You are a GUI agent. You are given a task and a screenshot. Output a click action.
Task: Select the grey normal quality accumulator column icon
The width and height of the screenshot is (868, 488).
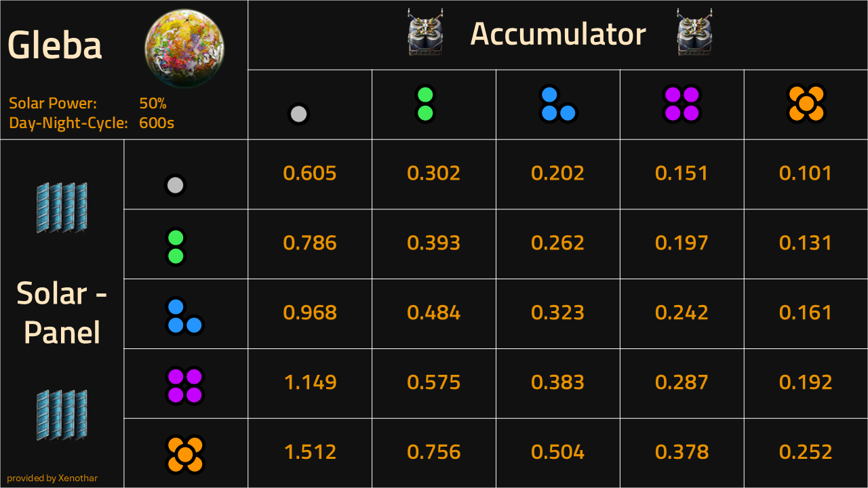pos(298,114)
